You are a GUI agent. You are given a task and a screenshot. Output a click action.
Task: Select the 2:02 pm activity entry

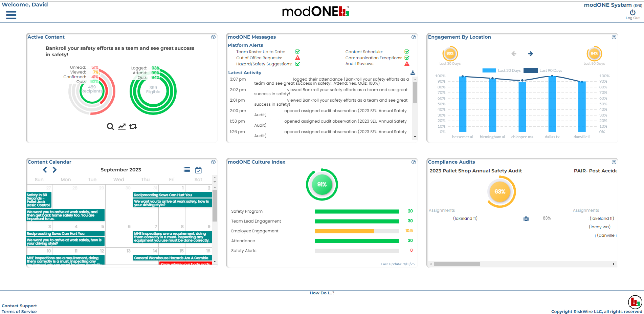click(x=320, y=92)
